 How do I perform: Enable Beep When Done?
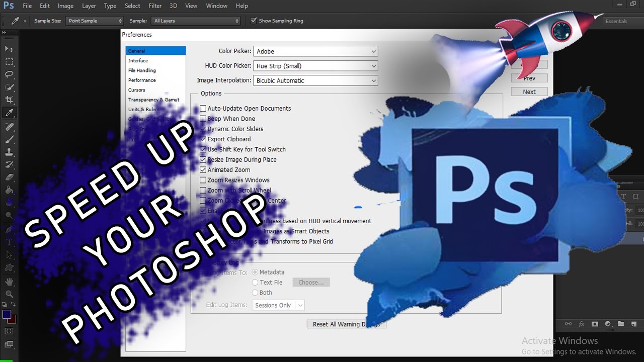click(x=203, y=119)
